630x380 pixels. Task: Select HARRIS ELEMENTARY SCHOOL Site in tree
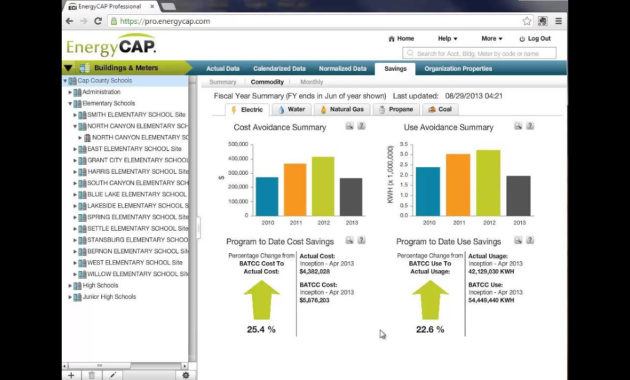(137, 172)
